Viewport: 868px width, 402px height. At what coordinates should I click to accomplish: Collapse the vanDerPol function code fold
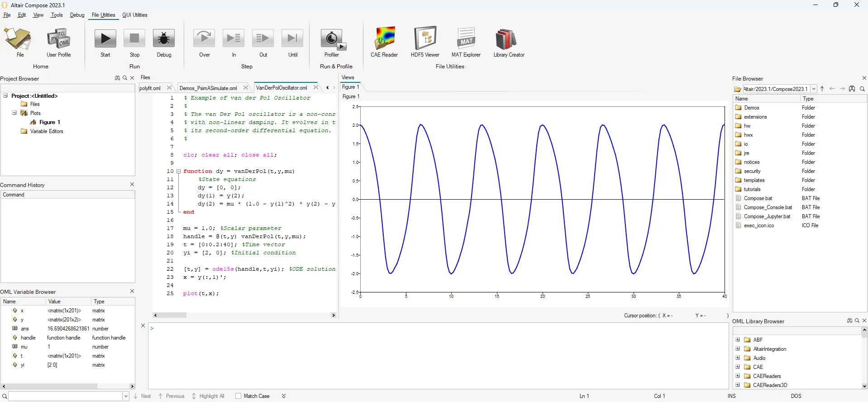[x=178, y=172]
